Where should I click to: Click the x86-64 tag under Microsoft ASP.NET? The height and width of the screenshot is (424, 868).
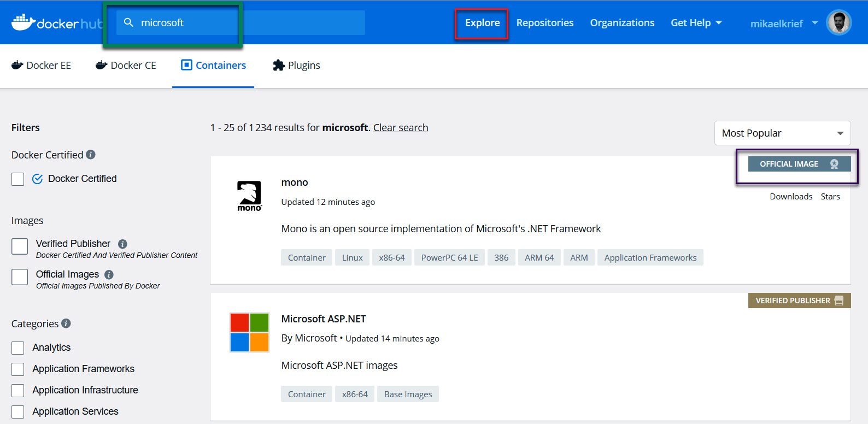point(355,394)
